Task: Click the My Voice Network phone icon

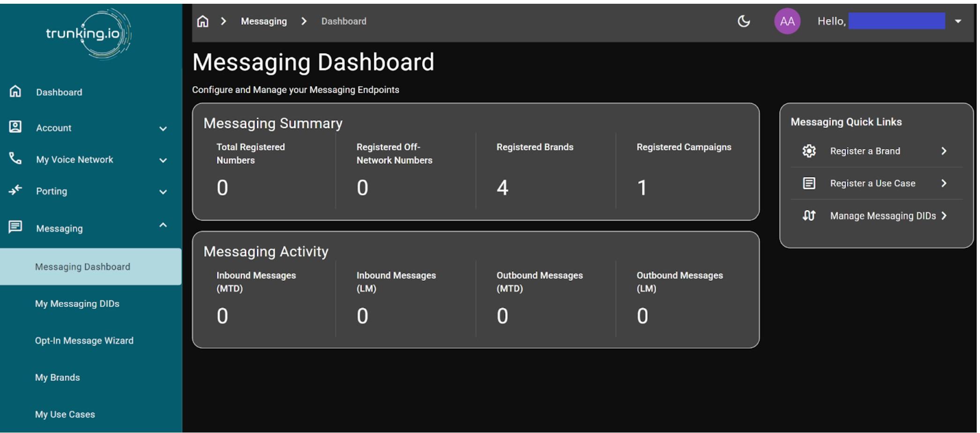Action: pos(15,159)
